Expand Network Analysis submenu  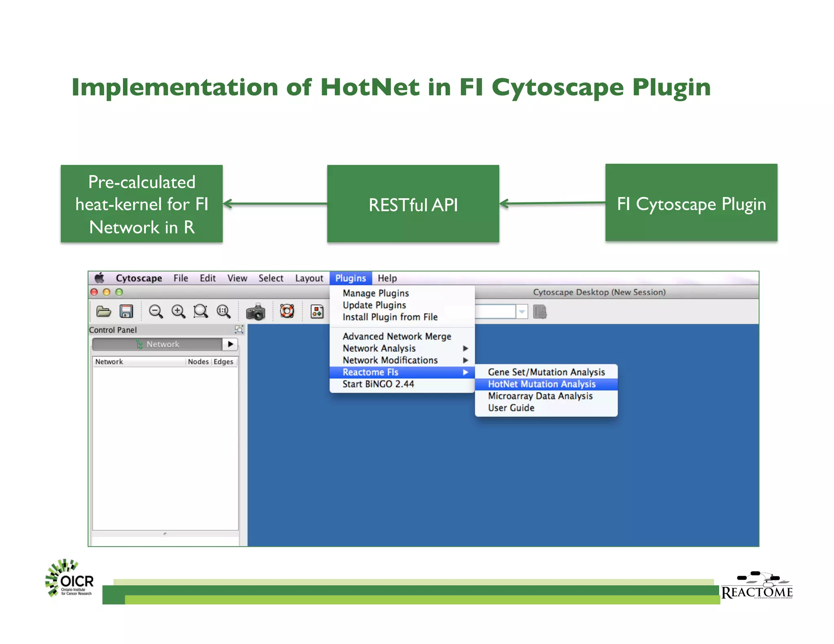[x=402, y=348]
